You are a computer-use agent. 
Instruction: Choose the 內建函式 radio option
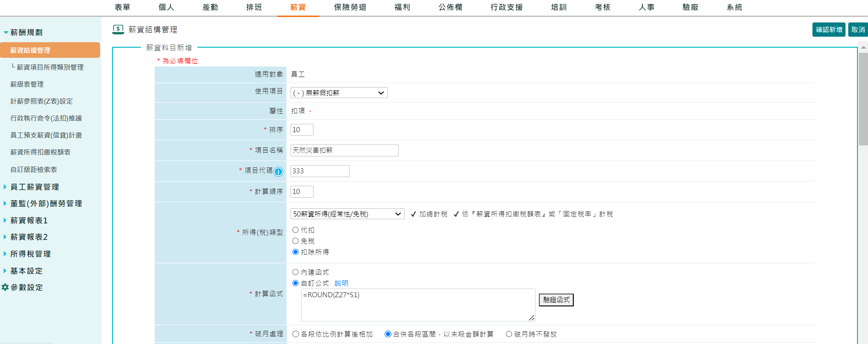(296, 272)
